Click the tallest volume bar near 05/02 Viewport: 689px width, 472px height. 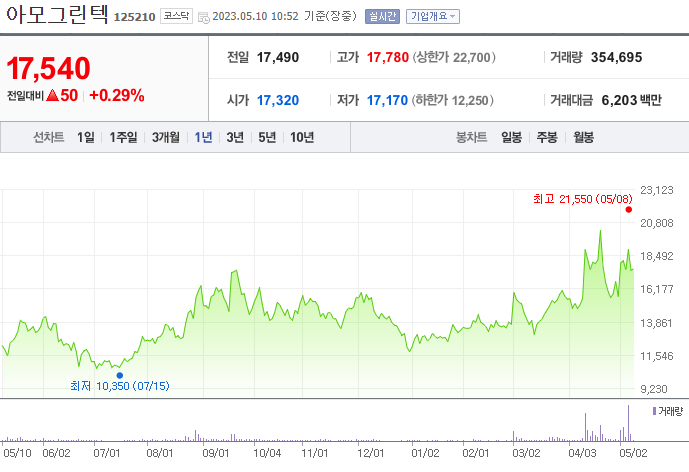628,423
